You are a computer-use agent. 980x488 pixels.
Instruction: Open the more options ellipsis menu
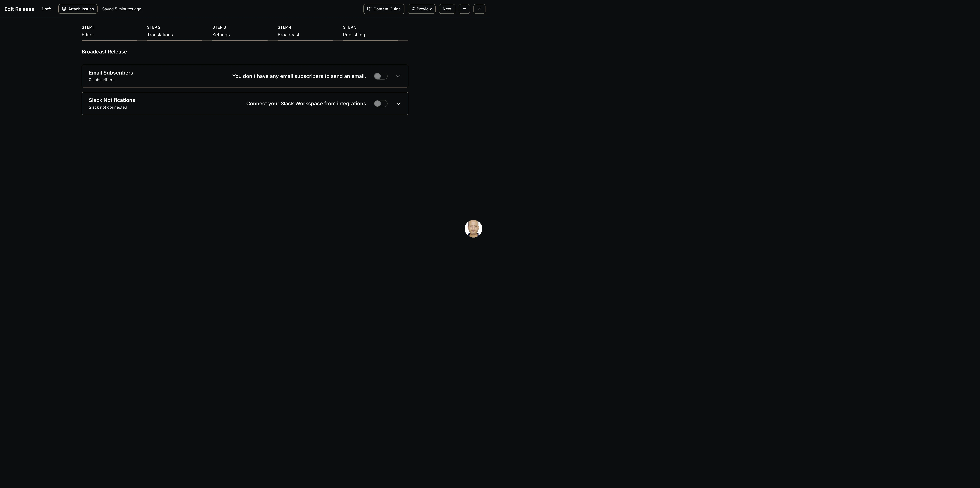pos(464,9)
